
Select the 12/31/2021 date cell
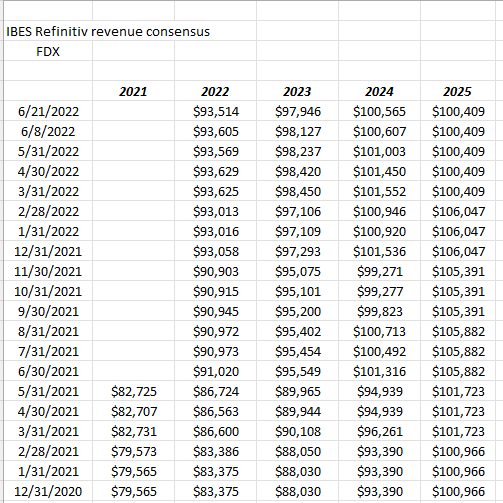48,251
